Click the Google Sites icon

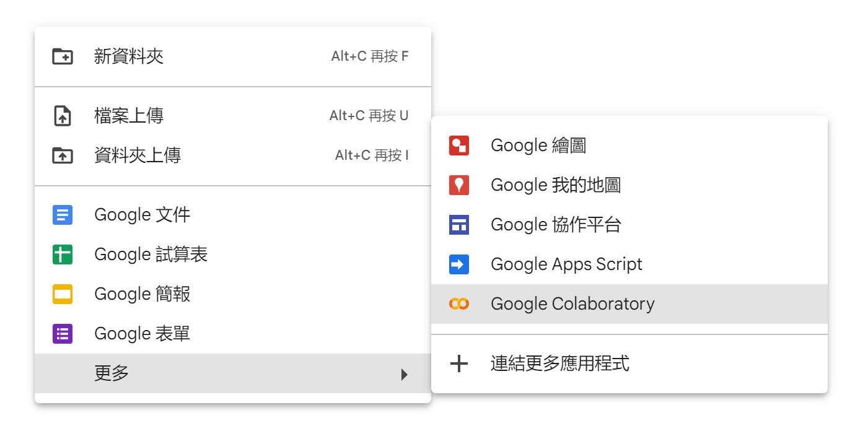pyautogui.click(x=459, y=225)
